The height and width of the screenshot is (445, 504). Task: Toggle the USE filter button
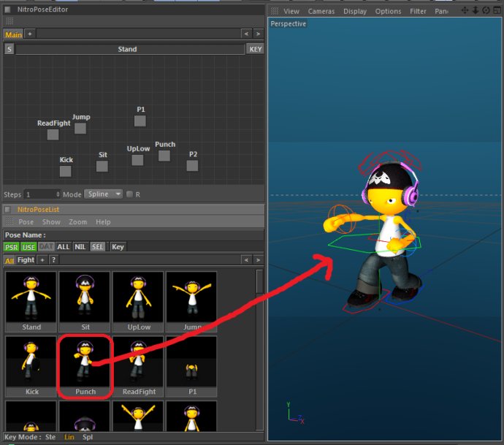pos(28,247)
